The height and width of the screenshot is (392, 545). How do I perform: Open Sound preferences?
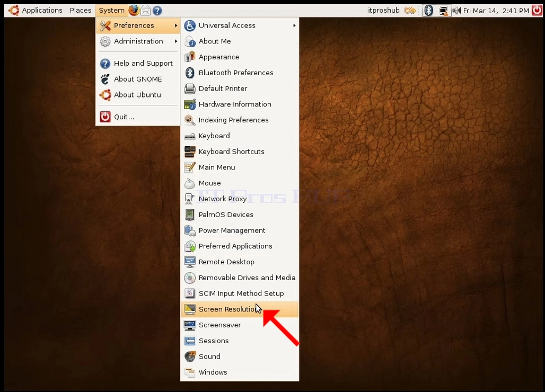(240, 357)
